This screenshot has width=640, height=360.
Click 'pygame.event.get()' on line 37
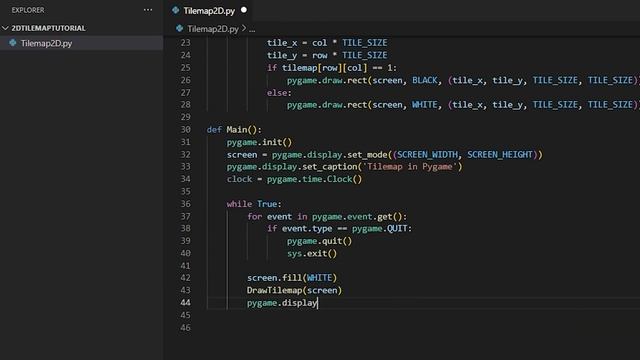pos(357,217)
